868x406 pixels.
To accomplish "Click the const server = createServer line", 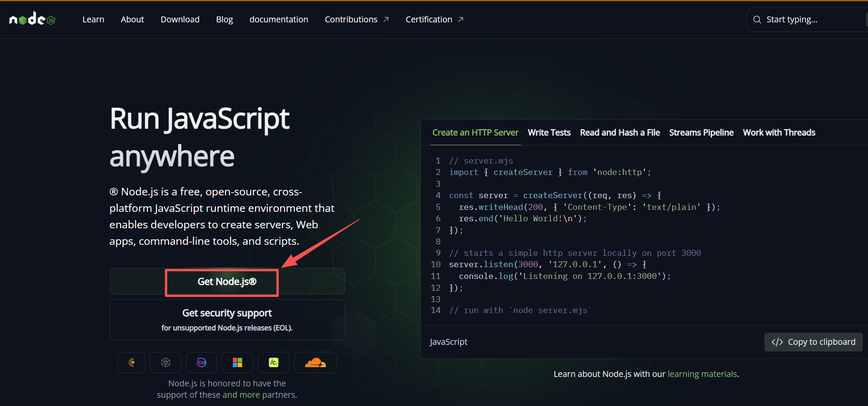I will (555, 195).
